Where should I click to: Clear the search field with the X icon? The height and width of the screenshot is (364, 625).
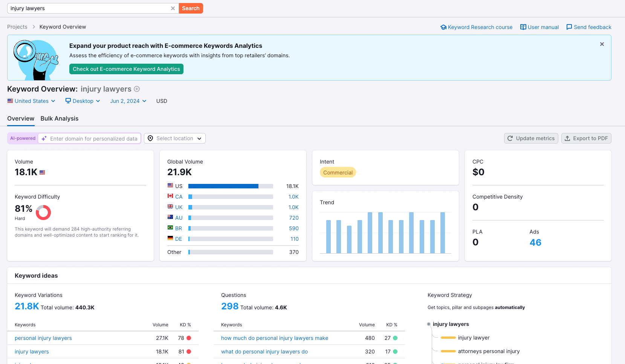pos(173,8)
